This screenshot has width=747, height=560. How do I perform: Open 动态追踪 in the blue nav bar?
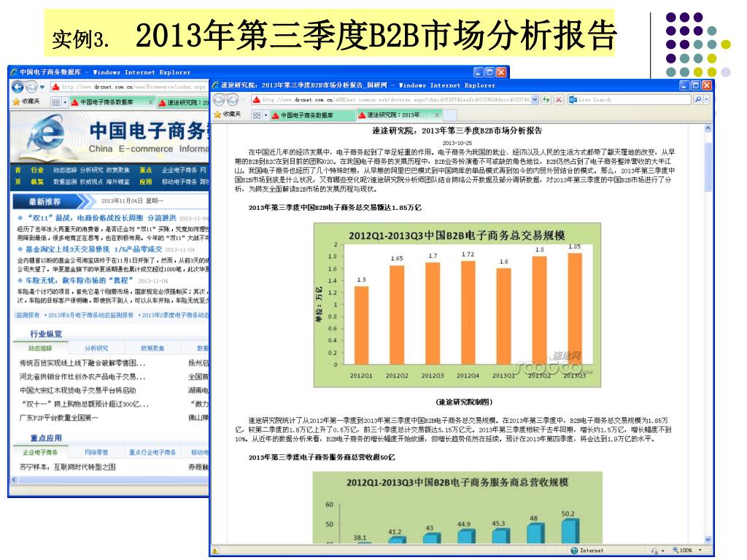tap(65, 170)
